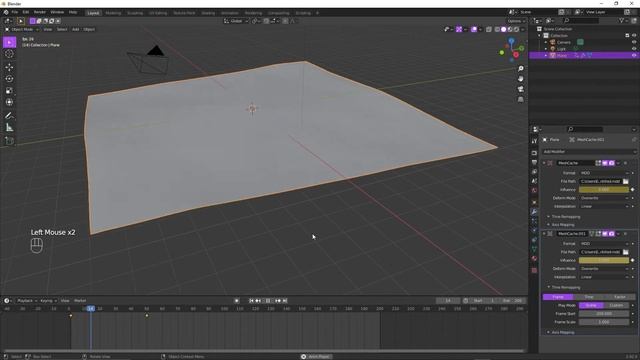Select solid viewport shading mode
Viewport: 640px width, 360px height.
click(x=504, y=29)
